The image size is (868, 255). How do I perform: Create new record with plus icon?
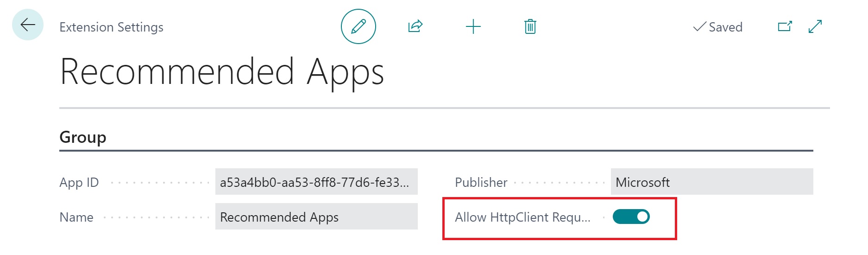[x=473, y=26]
